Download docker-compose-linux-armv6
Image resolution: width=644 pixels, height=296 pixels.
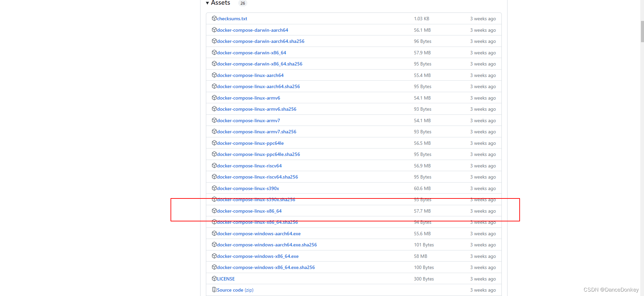248,98
